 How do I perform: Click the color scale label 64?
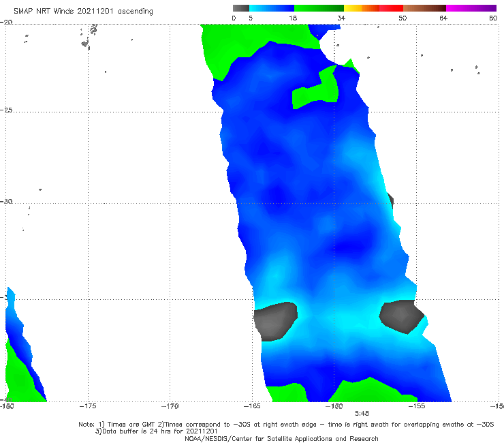443,18
